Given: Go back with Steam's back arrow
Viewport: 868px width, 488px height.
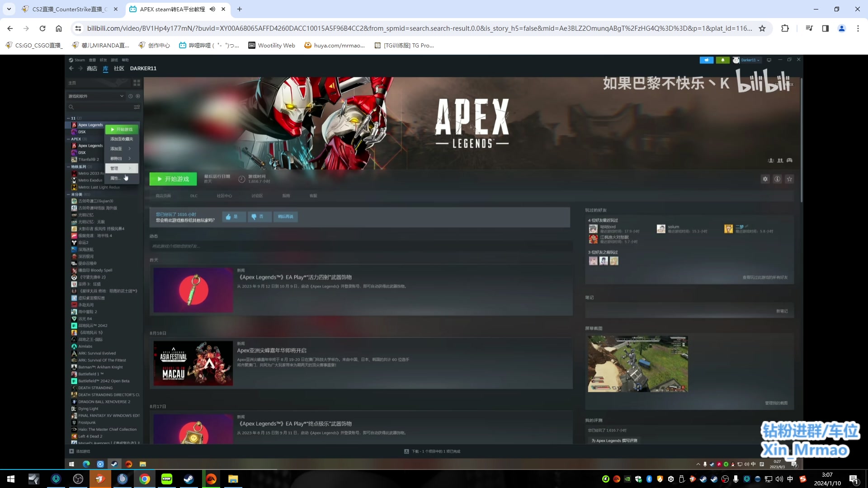Looking at the screenshot, I should click(x=71, y=68).
